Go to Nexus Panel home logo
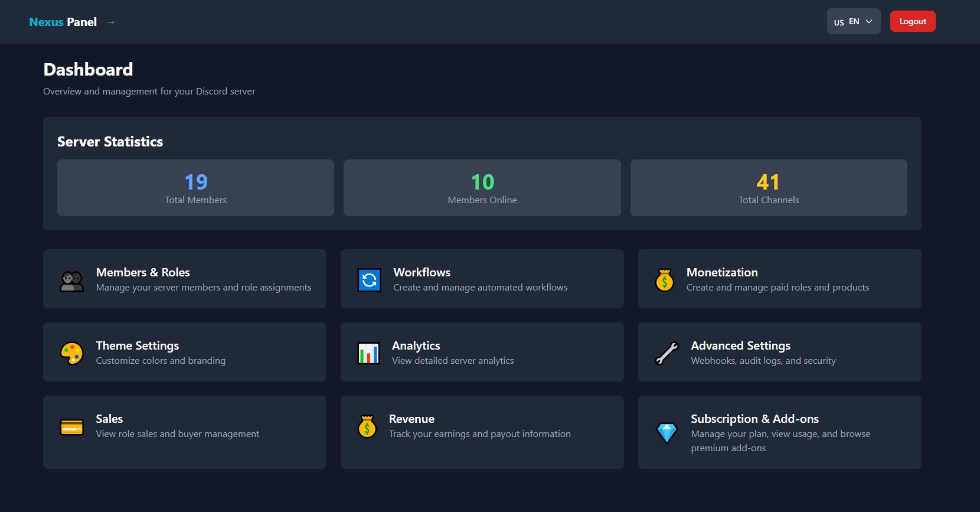The height and width of the screenshot is (512, 980). point(63,22)
